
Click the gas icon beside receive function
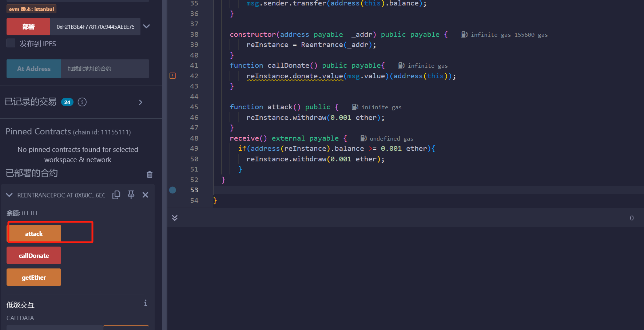pyautogui.click(x=363, y=138)
